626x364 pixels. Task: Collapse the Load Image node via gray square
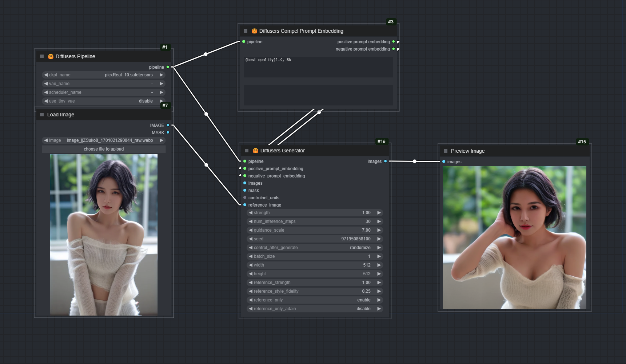coord(42,115)
